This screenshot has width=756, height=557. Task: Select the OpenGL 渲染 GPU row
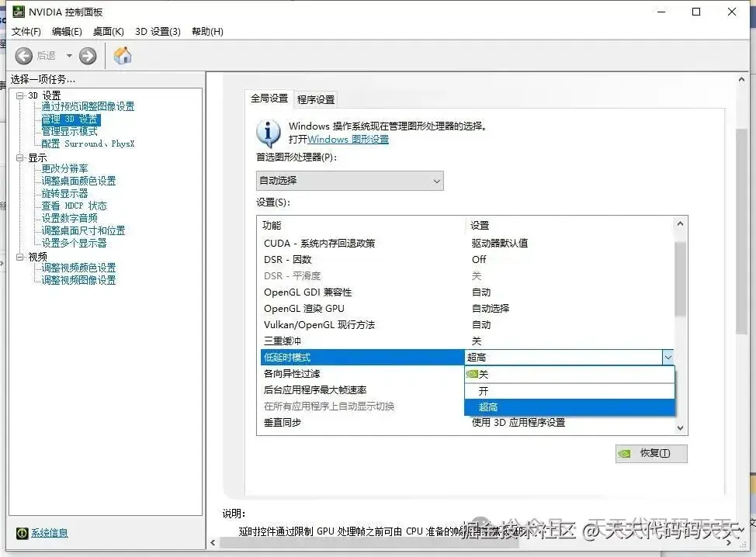pyautogui.click(x=468, y=309)
